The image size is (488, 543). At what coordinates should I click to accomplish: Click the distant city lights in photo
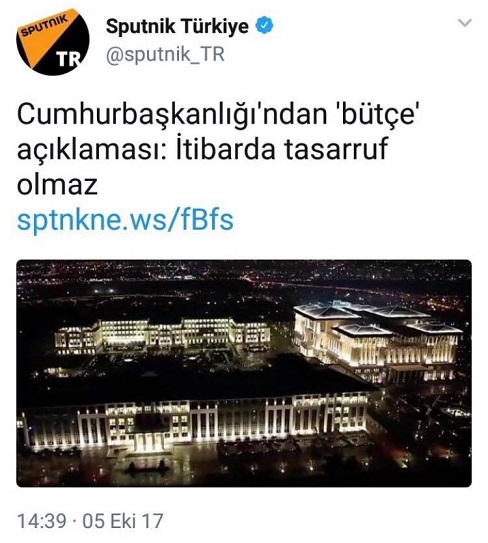[x=244, y=277]
